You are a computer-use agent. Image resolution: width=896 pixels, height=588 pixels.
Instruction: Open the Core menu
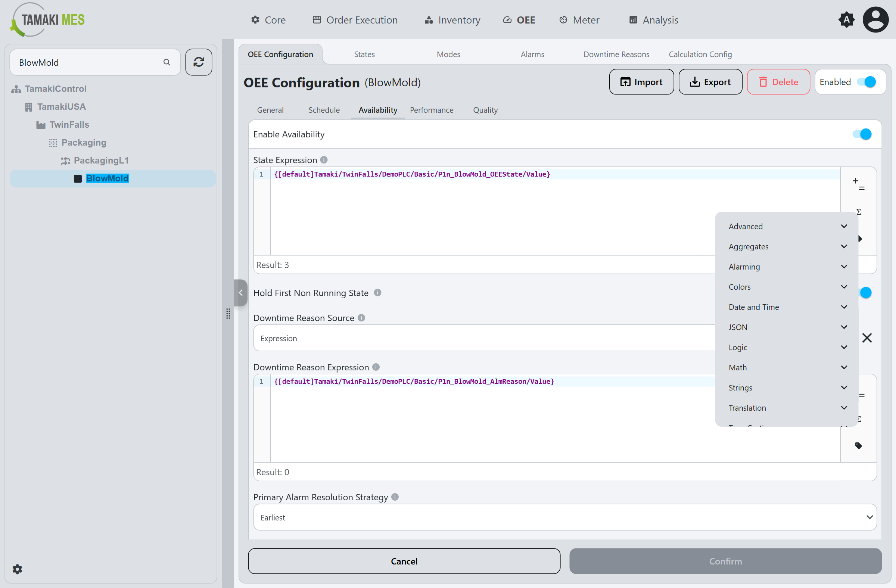point(268,20)
